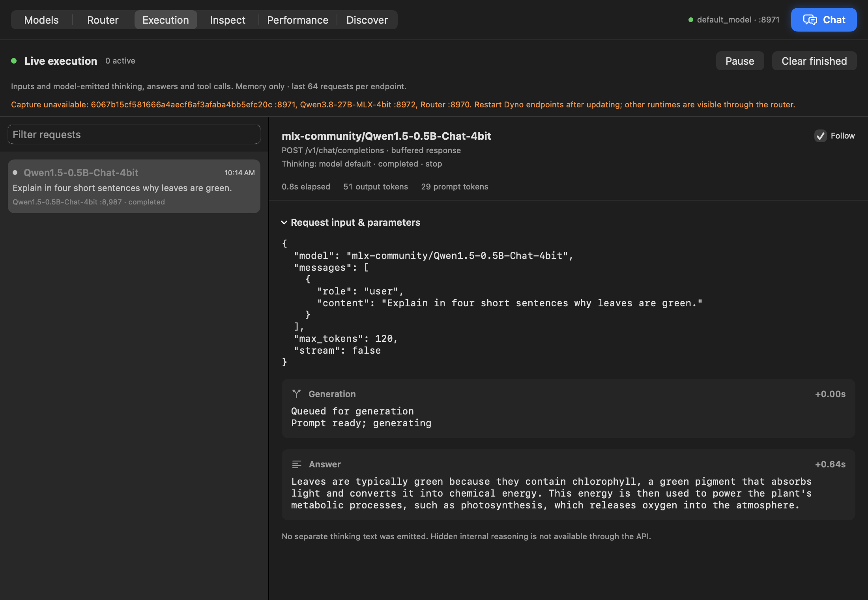Click the request card status dot
The height and width of the screenshot is (600, 868).
click(x=15, y=172)
